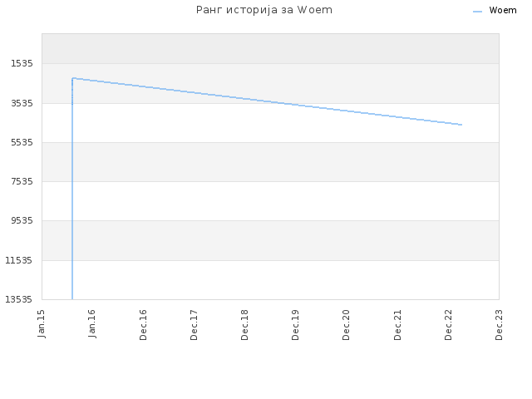Image resolution: width=532 pixels, height=399 pixels.
Task: Select the 13535 y-axis label
Action: coord(18,299)
